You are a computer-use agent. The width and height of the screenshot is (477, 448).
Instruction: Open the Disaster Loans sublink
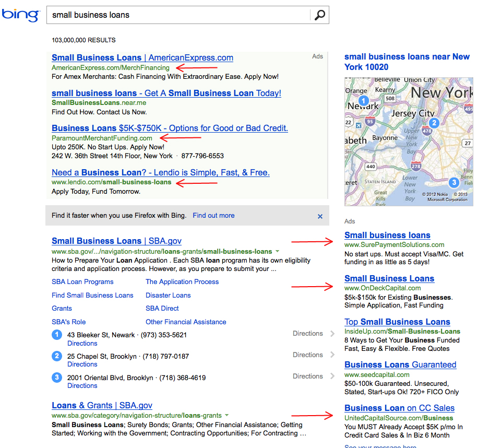click(x=168, y=296)
